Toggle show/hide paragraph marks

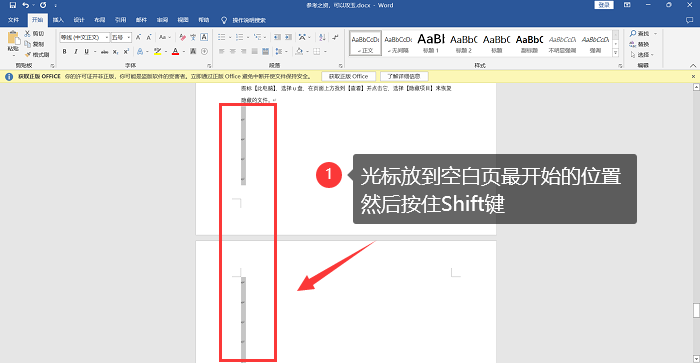click(335, 38)
